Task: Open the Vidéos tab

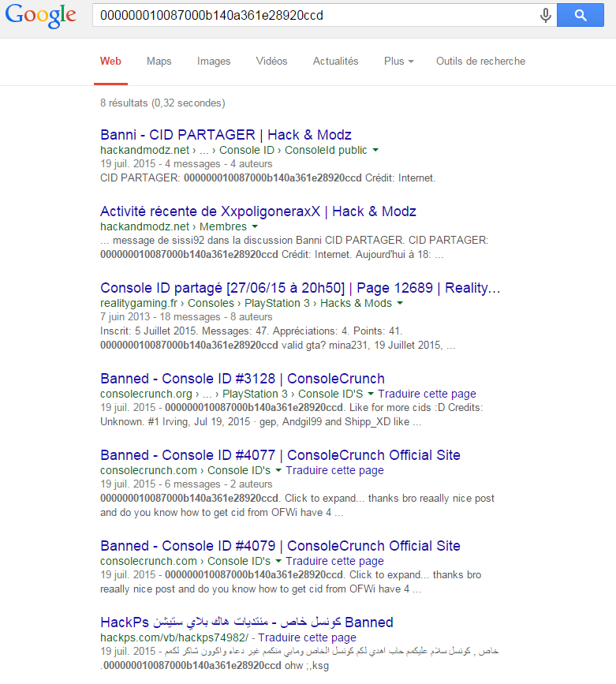Action: point(271,61)
